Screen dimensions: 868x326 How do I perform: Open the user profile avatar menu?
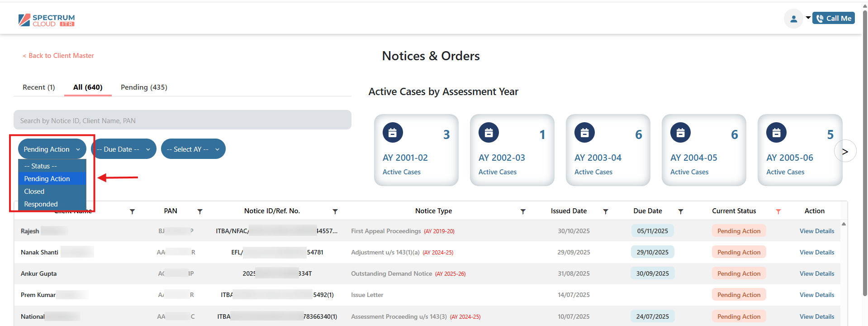point(793,19)
